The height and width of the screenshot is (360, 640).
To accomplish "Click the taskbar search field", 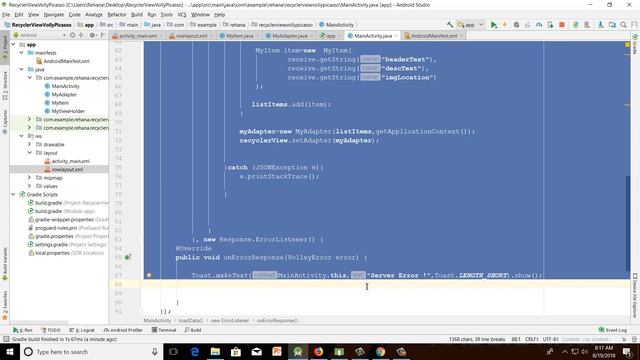I will pyautogui.click(x=91, y=351).
